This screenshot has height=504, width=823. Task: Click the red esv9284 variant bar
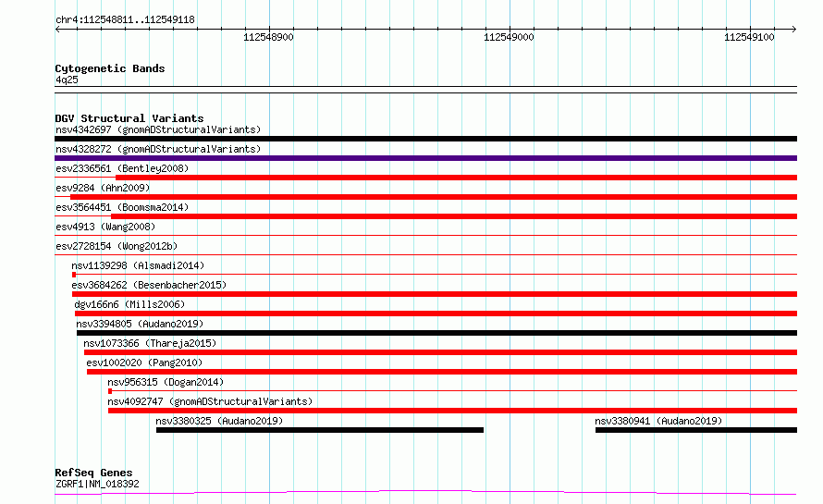(x=434, y=197)
